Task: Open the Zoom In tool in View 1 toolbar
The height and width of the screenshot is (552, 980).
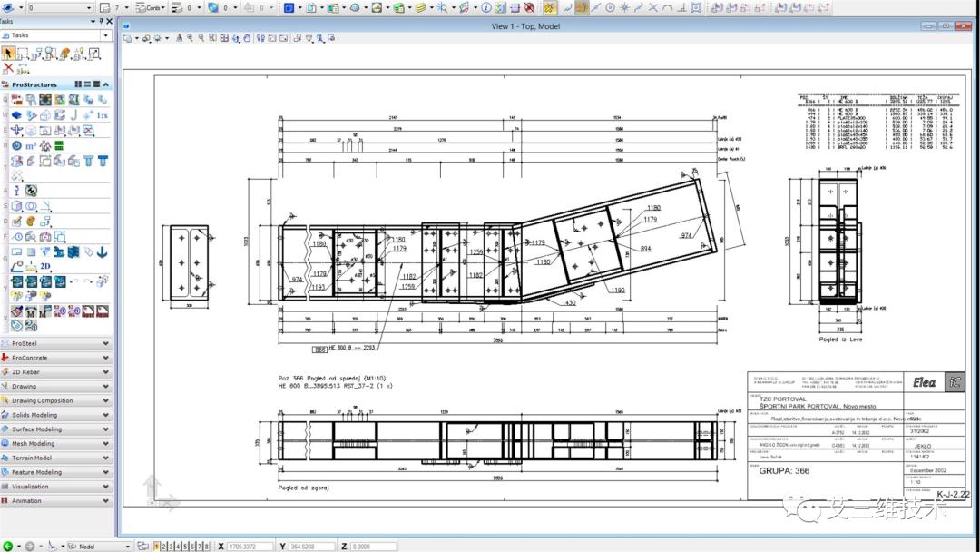Action: [x=190, y=39]
